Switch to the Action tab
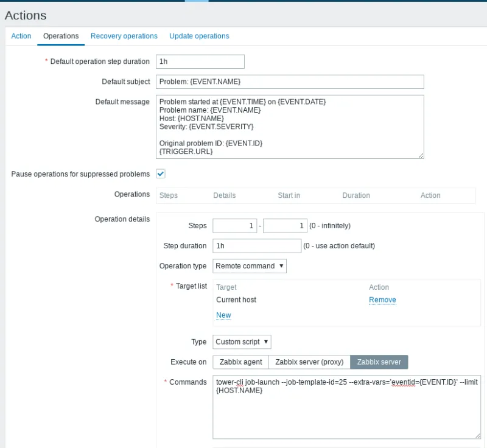Screen dimensions: 487x448 (x=21, y=36)
